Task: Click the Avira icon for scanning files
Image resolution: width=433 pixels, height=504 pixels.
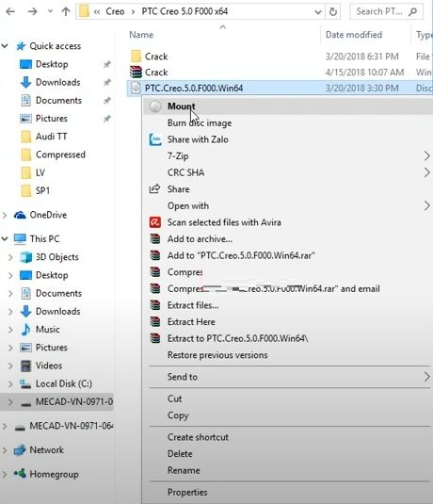Action: (x=155, y=222)
